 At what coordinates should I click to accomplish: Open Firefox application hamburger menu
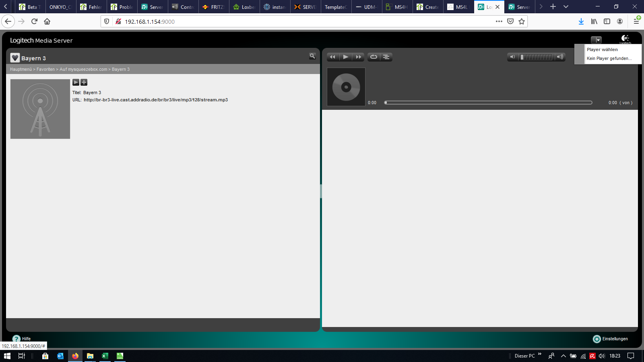coord(636,21)
